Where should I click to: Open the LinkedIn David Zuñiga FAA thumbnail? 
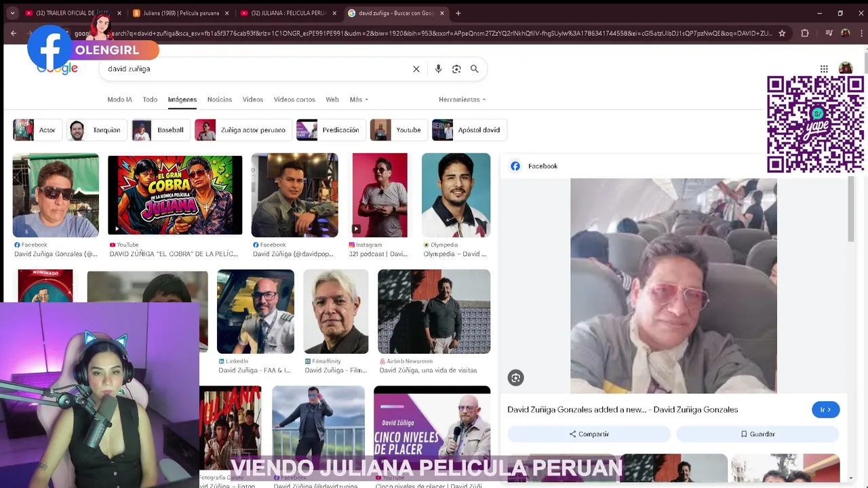point(256,312)
